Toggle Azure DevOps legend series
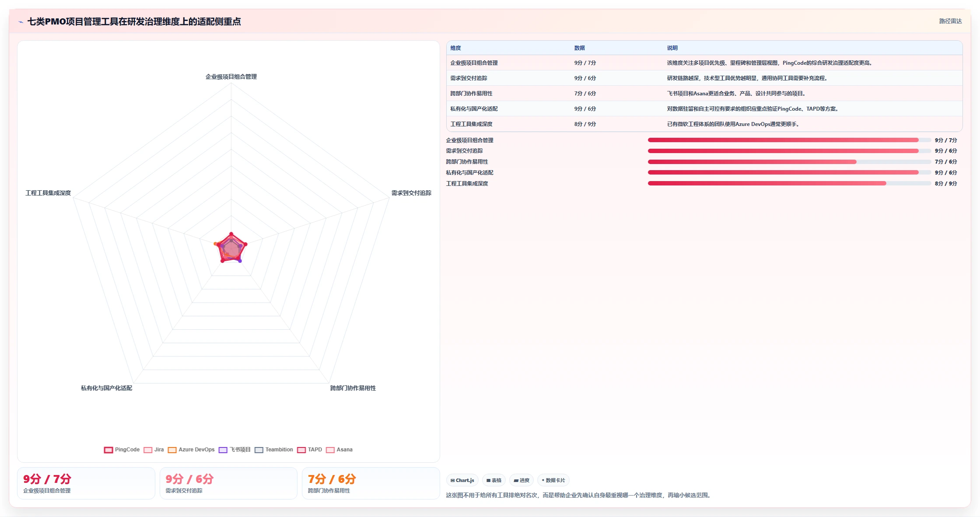The height and width of the screenshot is (517, 980). tap(191, 450)
